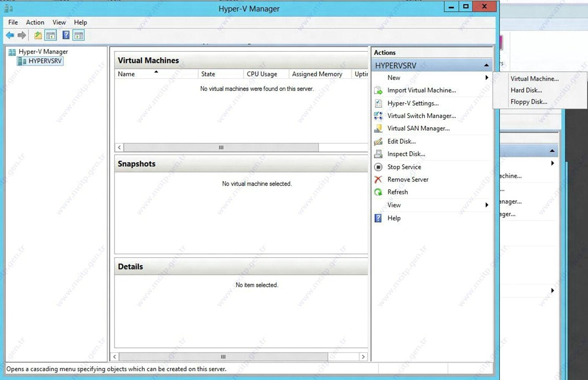Click the Assigned Memory column header
Screen dimensions: 588x380
320,74
